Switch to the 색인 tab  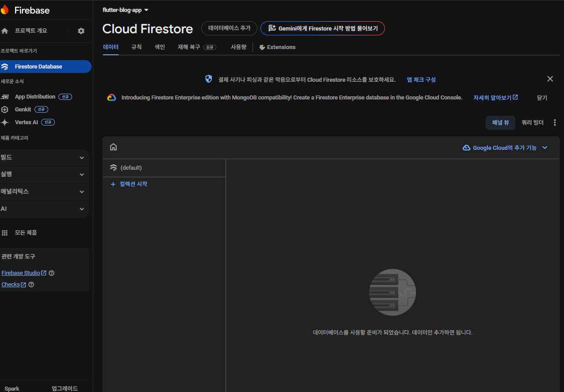160,47
